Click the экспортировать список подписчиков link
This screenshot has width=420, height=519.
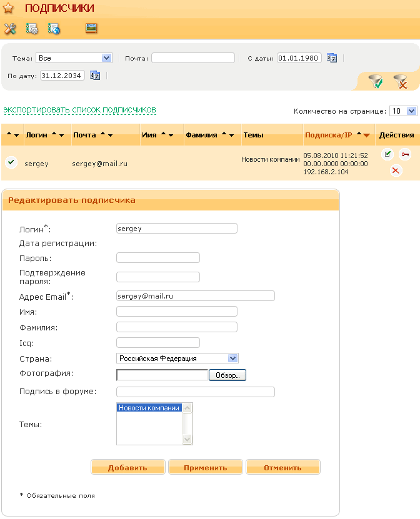coord(79,110)
